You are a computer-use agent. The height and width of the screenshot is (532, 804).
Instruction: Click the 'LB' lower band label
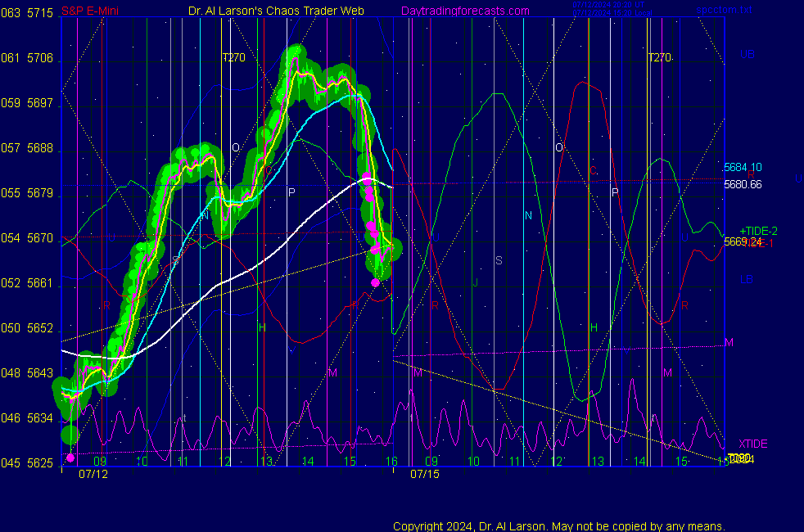point(746,279)
